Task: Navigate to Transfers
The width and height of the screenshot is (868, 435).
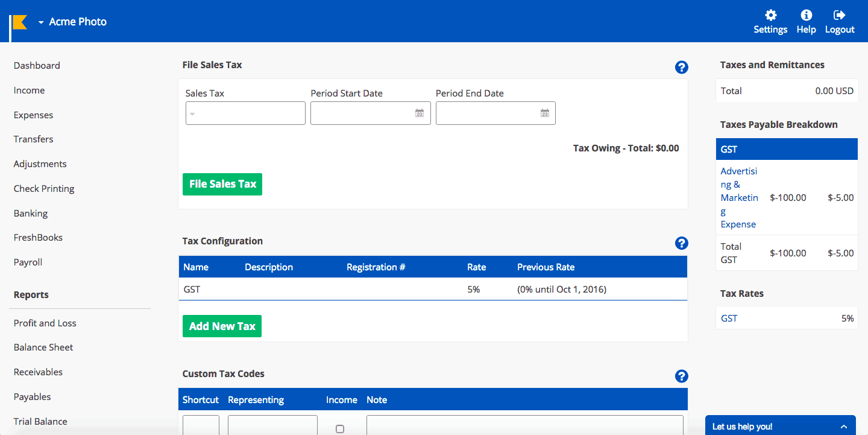Action: point(33,139)
